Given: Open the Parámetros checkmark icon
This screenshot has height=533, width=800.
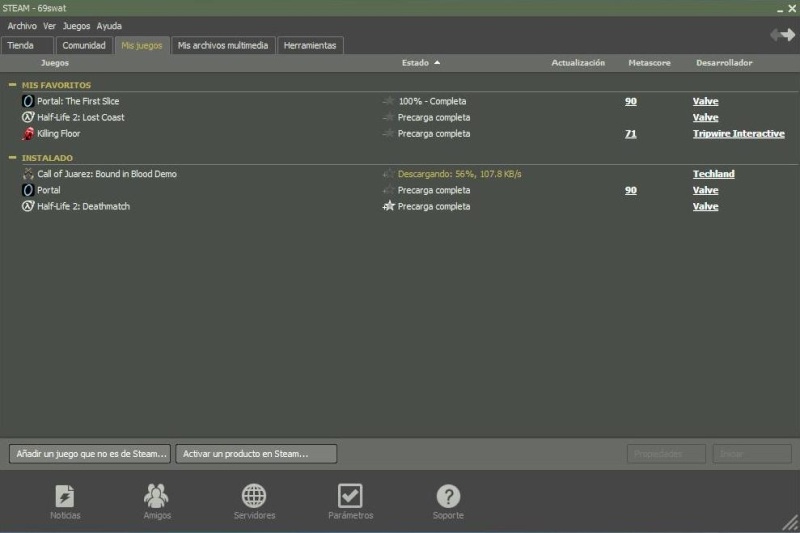Looking at the screenshot, I should click(350, 495).
